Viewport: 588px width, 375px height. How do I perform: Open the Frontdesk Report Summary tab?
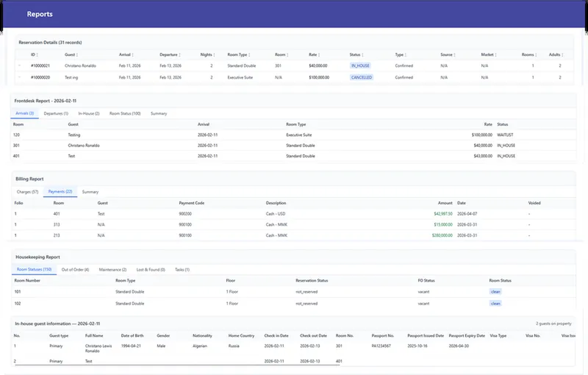coord(159,114)
